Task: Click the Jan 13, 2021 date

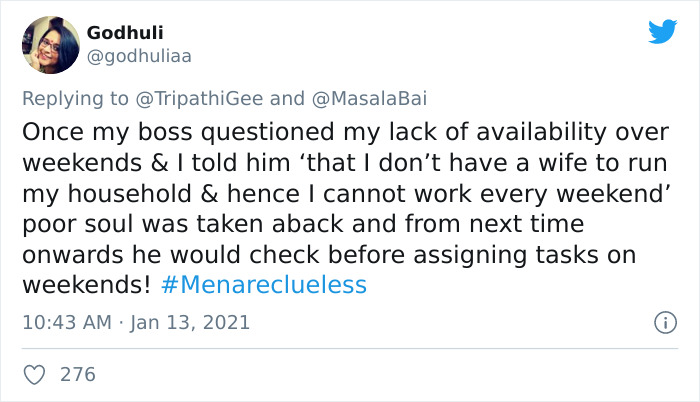Action: tap(190, 322)
